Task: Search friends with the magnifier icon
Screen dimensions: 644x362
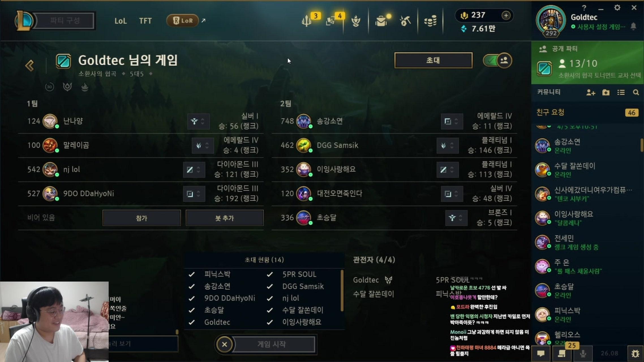Action: coord(636,92)
